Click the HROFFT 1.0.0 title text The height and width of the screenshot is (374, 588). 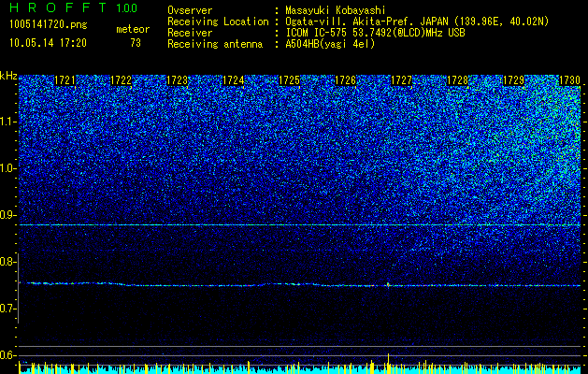[73, 7]
